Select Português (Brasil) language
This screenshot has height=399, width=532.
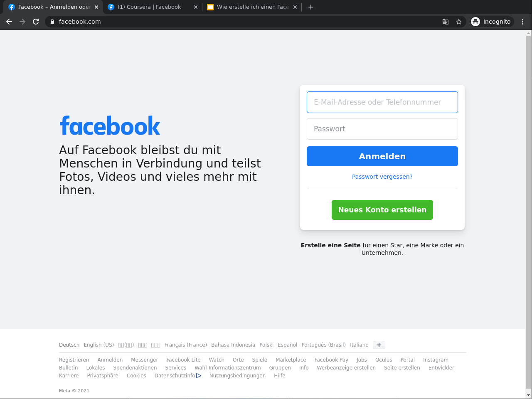[x=324, y=345]
